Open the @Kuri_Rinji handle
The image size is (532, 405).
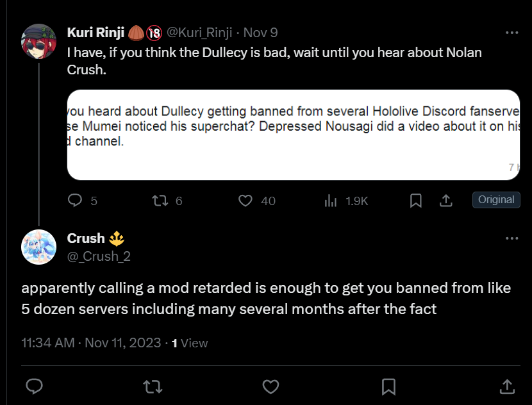(199, 33)
